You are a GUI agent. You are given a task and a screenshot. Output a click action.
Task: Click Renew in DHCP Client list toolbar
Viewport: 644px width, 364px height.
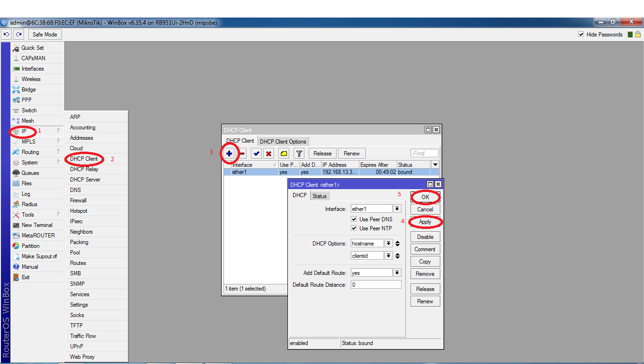352,154
